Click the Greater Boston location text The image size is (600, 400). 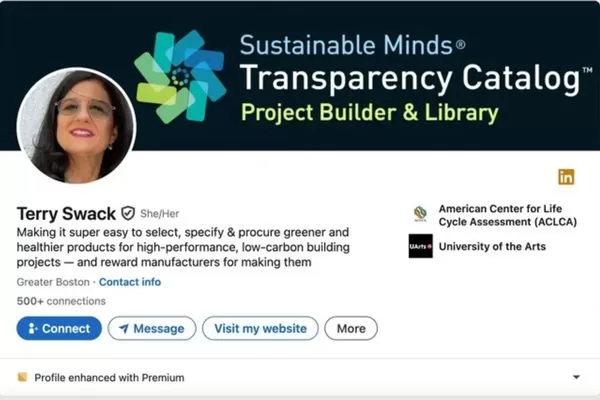pyautogui.click(x=54, y=282)
